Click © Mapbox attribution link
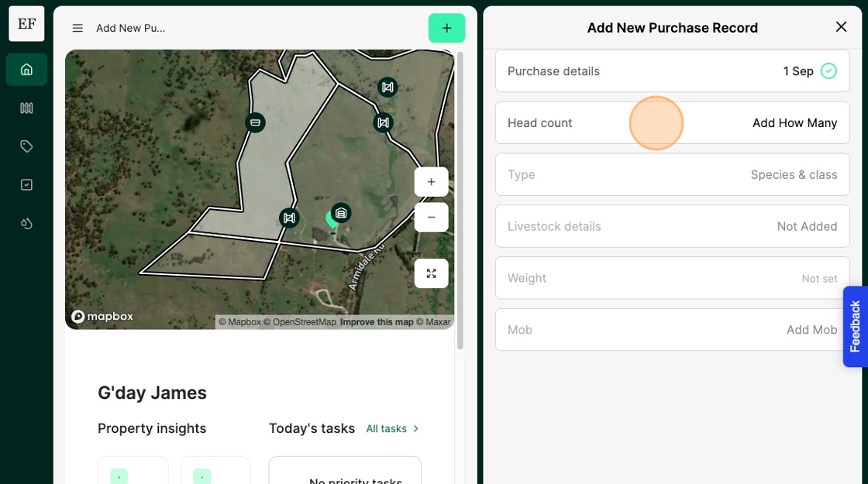This screenshot has width=868, height=484. coord(239,322)
